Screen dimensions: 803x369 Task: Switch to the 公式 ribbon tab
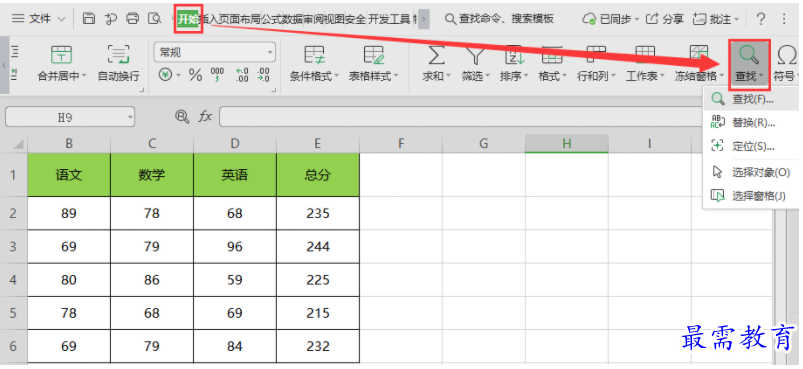click(x=270, y=19)
